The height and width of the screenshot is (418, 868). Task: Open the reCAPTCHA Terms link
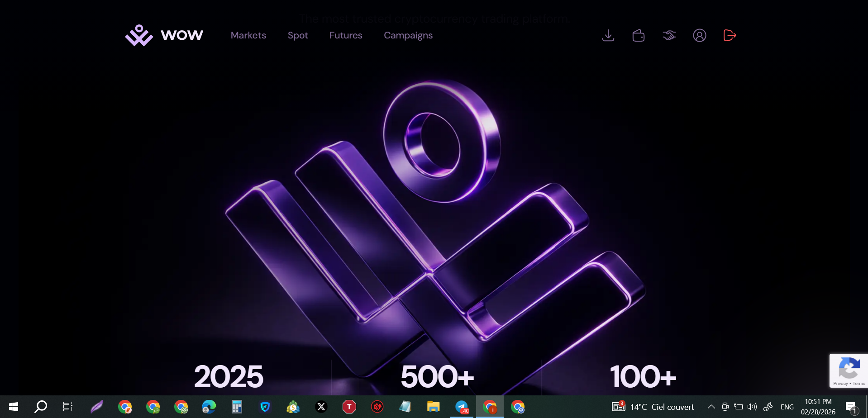859,384
